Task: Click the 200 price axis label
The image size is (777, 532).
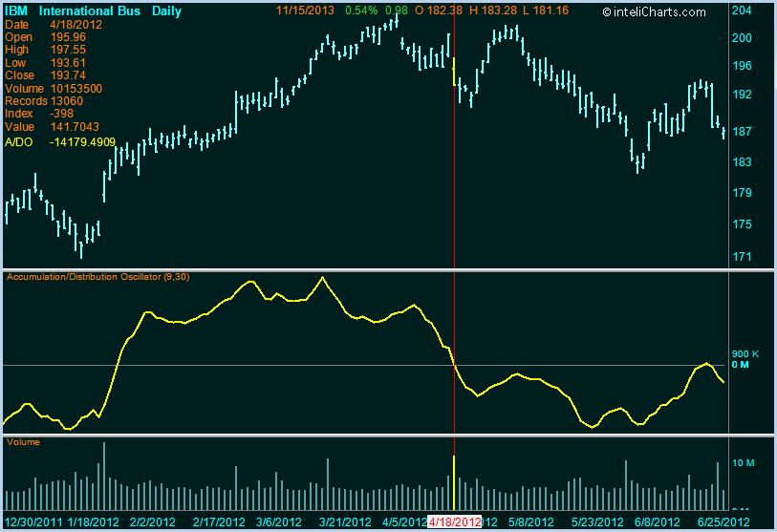Action: (x=742, y=38)
